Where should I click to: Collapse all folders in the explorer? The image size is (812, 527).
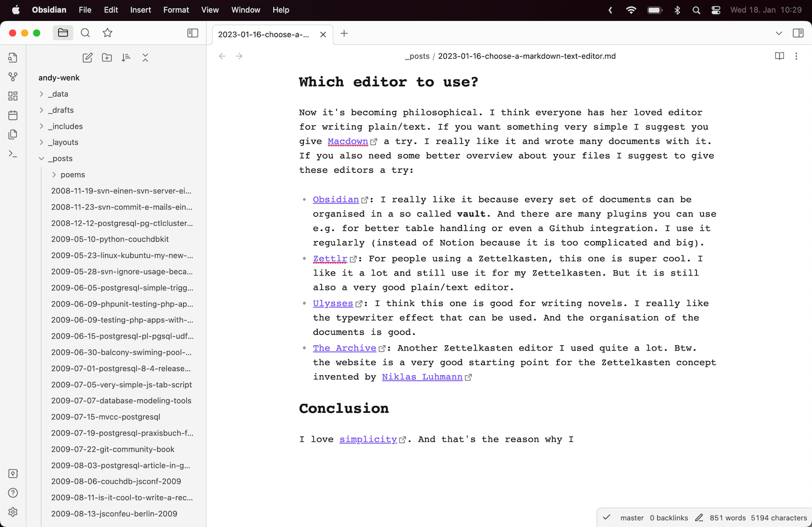pos(145,58)
